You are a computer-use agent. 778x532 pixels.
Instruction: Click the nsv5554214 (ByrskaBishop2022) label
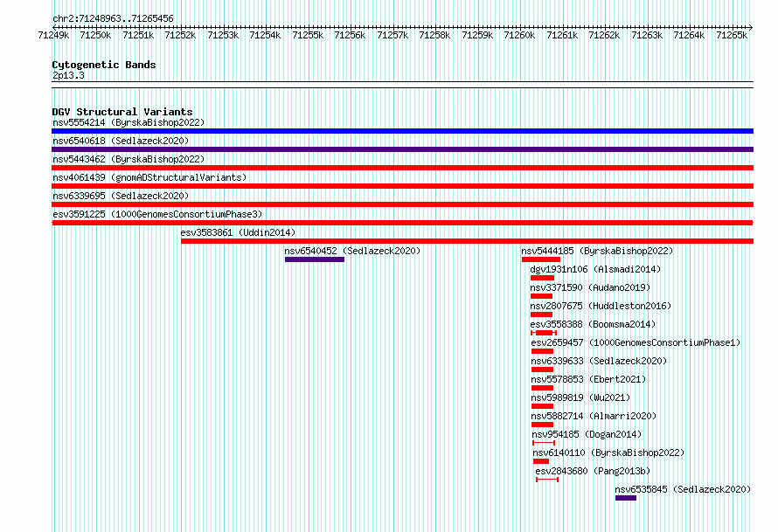129,122
